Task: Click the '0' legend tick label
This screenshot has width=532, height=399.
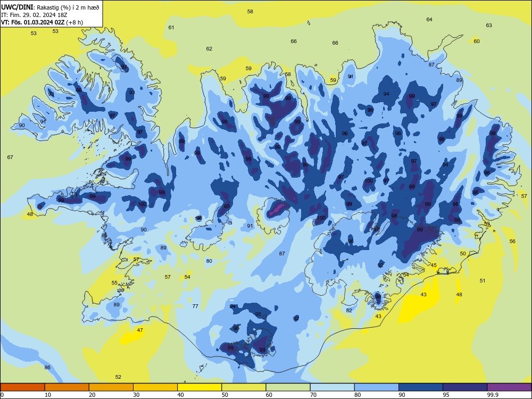Action: click(2, 395)
